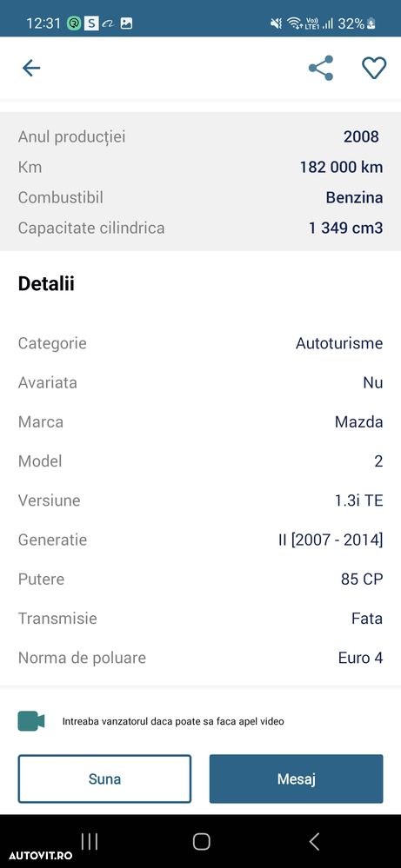The height and width of the screenshot is (868, 401).
Task: Call the seller with Suna button
Action: [104, 779]
